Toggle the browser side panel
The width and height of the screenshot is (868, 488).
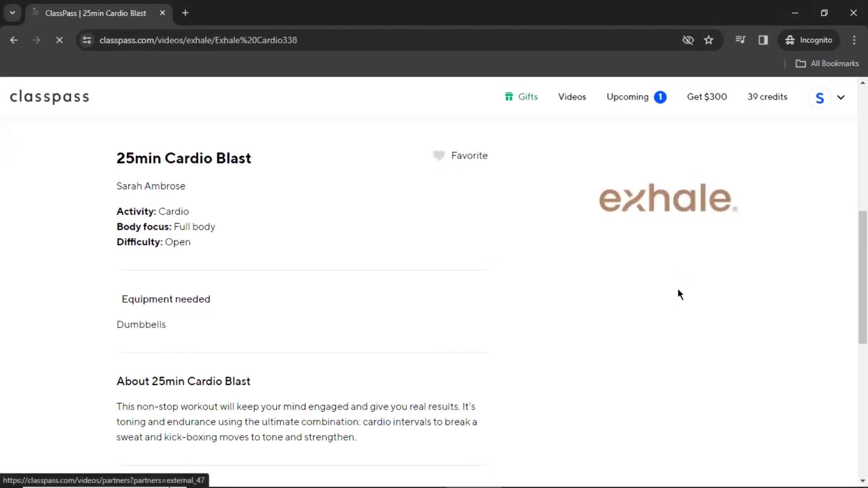(x=763, y=40)
